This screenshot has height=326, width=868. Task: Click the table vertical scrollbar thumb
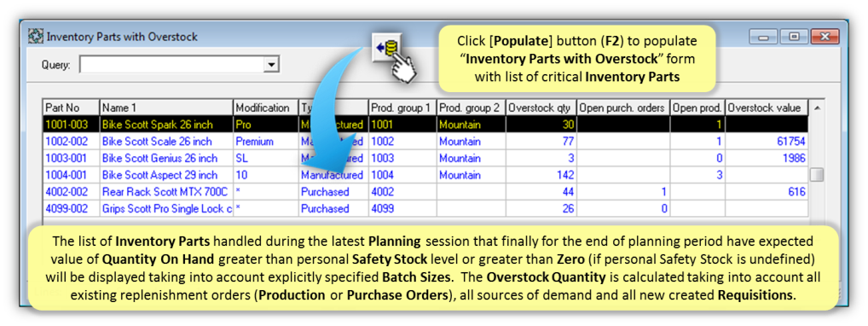pyautogui.click(x=816, y=175)
